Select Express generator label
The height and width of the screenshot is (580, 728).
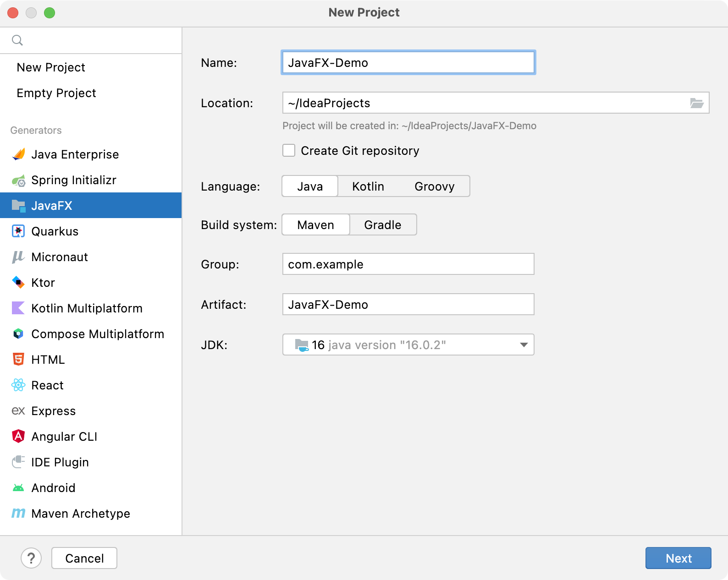click(54, 411)
